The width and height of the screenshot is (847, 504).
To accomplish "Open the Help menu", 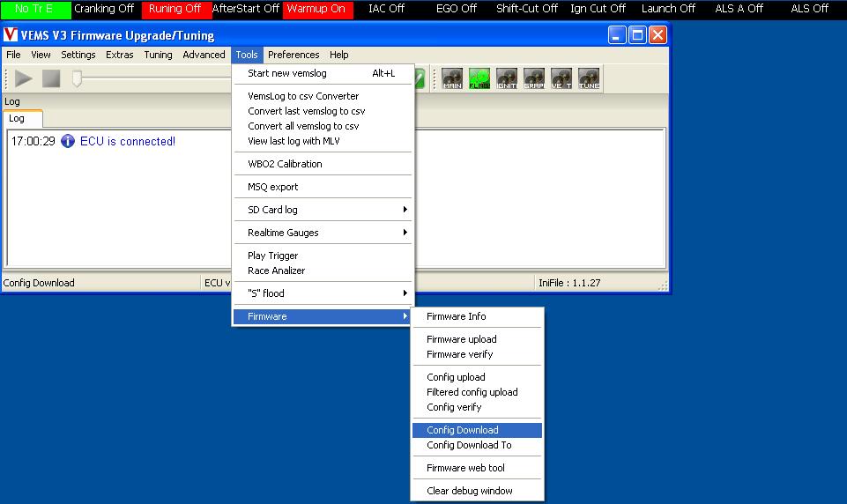I will tap(338, 55).
